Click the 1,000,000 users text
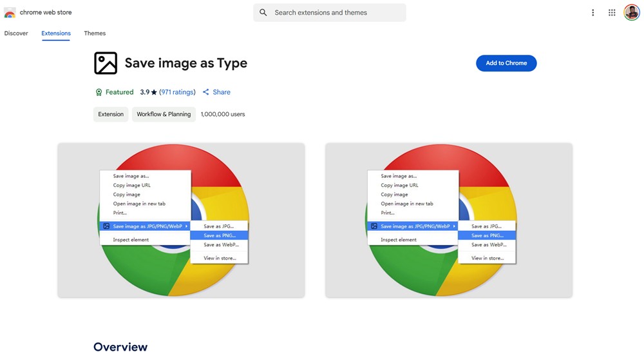The width and height of the screenshot is (644, 352). (x=223, y=114)
